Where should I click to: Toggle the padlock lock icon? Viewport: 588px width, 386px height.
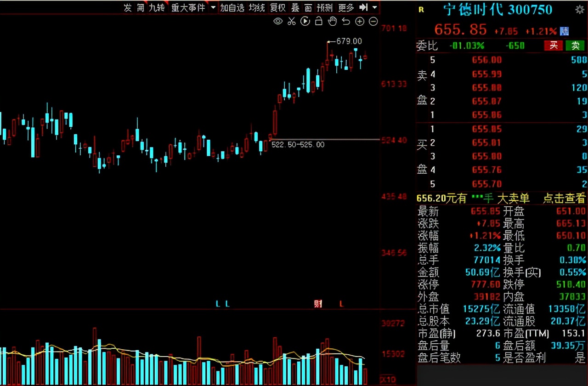[x=318, y=21]
